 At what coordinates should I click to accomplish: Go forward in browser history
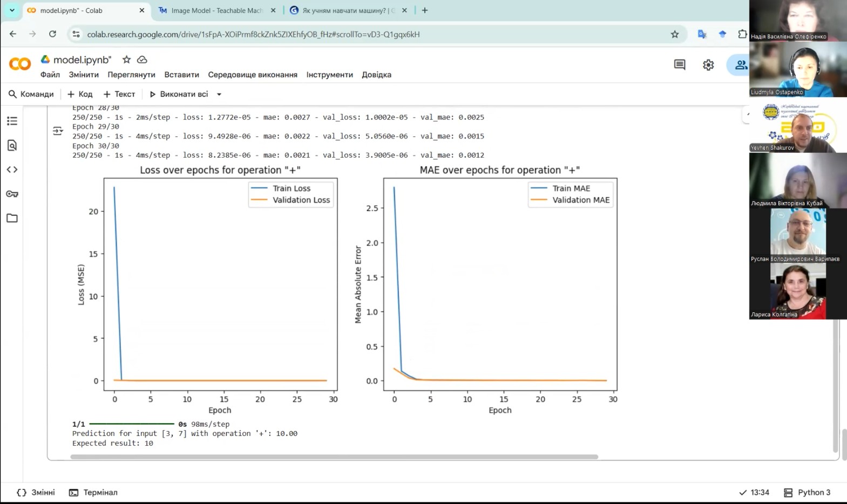[x=32, y=34]
